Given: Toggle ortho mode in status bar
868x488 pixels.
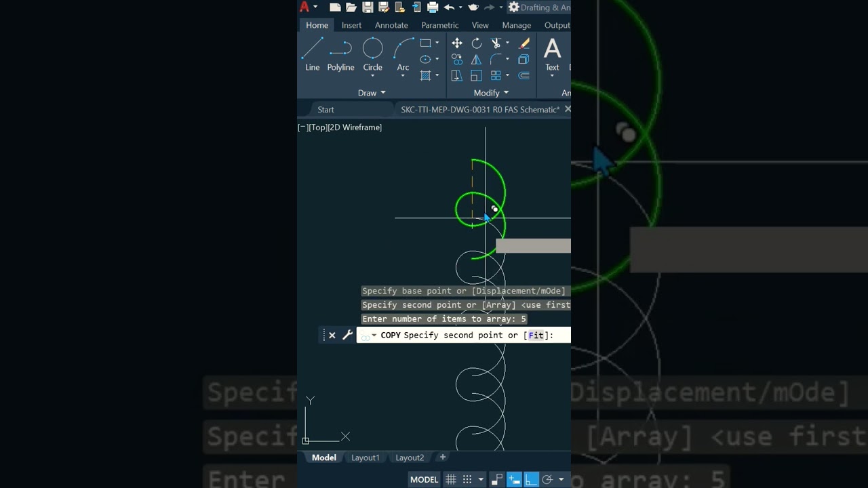Looking at the screenshot, I should click(x=531, y=479).
